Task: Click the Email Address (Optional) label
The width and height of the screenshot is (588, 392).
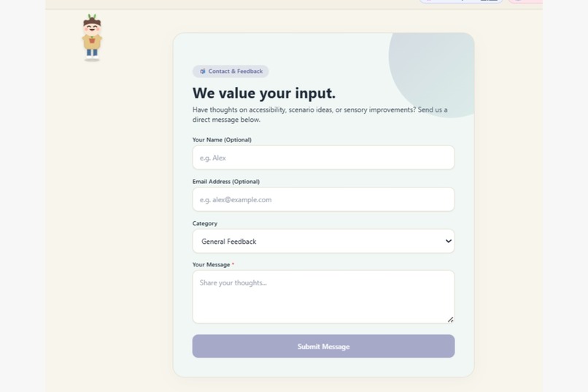Action: (x=226, y=182)
